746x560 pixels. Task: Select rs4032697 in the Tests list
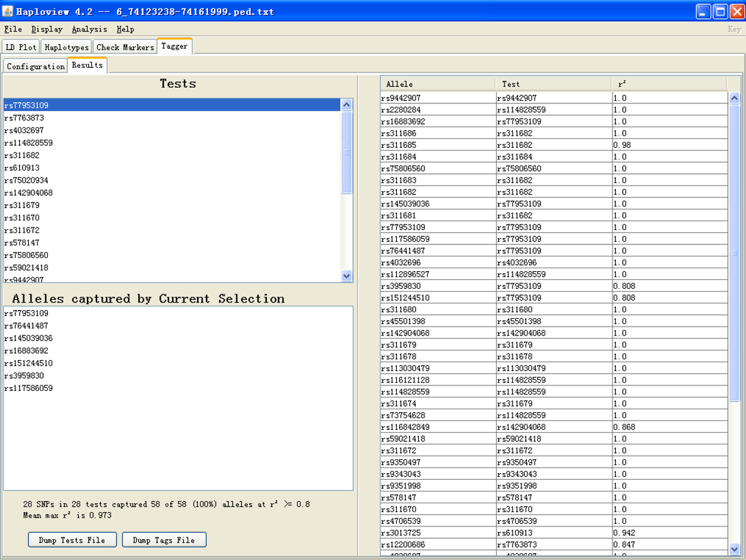point(172,130)
